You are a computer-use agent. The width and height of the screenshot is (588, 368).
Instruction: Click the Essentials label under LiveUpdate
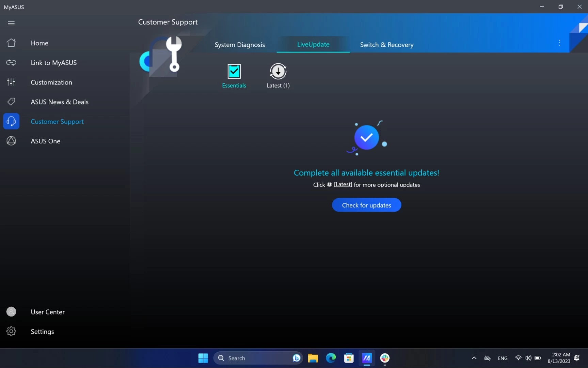point(234,86)
